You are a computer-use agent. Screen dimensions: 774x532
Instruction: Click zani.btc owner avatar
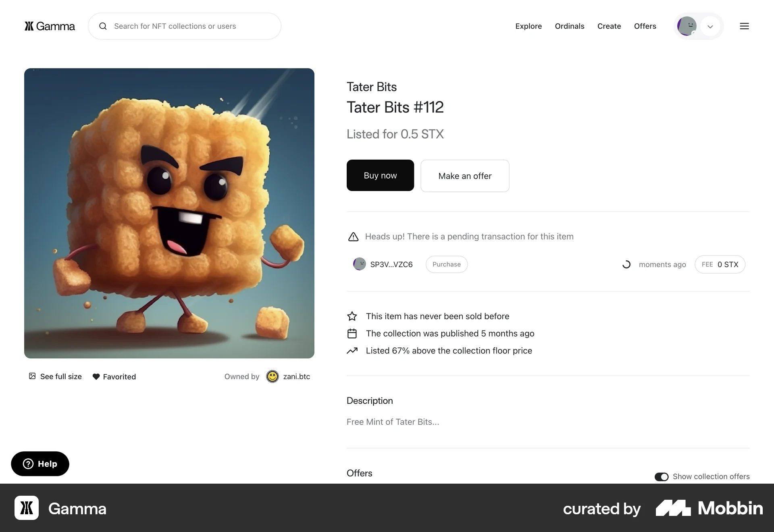[x=273, y=376]
